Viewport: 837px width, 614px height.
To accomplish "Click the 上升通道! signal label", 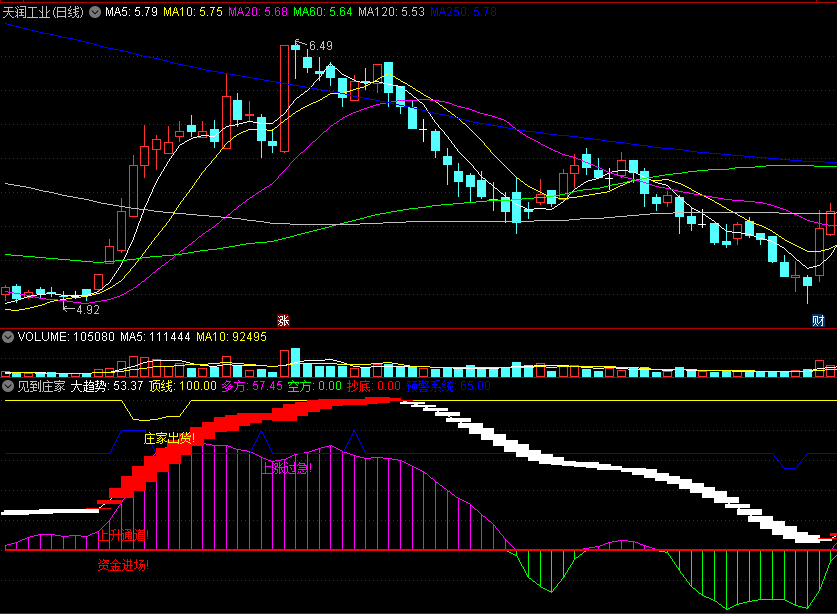I will (x=123, y=534).
